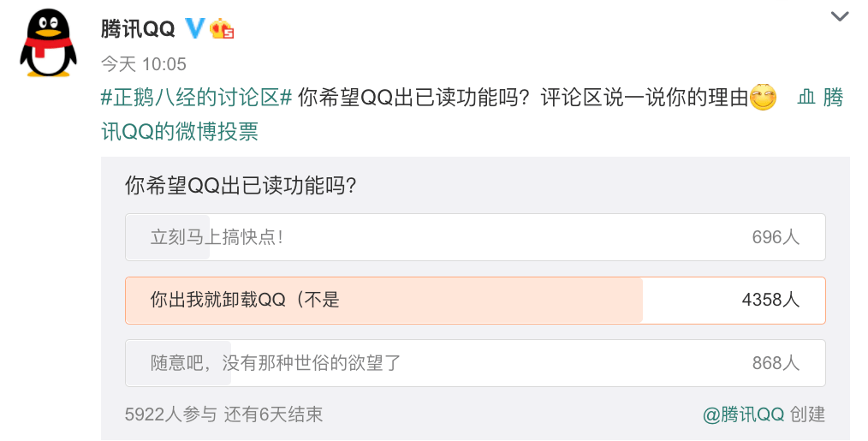
Task: Vote for 立刻马上搞快点! option
Action: (x=475, y=237)
